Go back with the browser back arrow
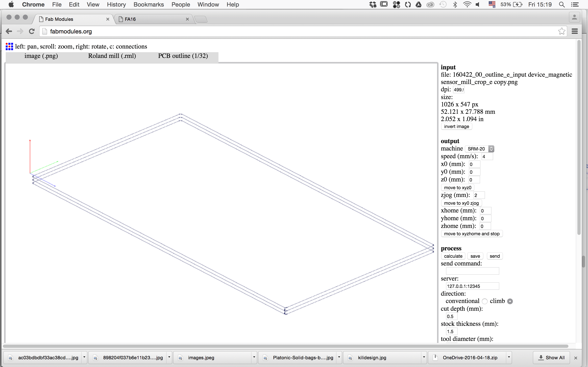This screenshot has height=367, width=588. [9, 31]
